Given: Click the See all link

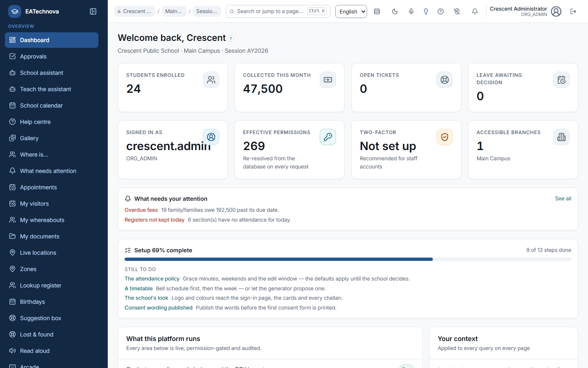Looking at the screenshot, I should click(563, 199).
